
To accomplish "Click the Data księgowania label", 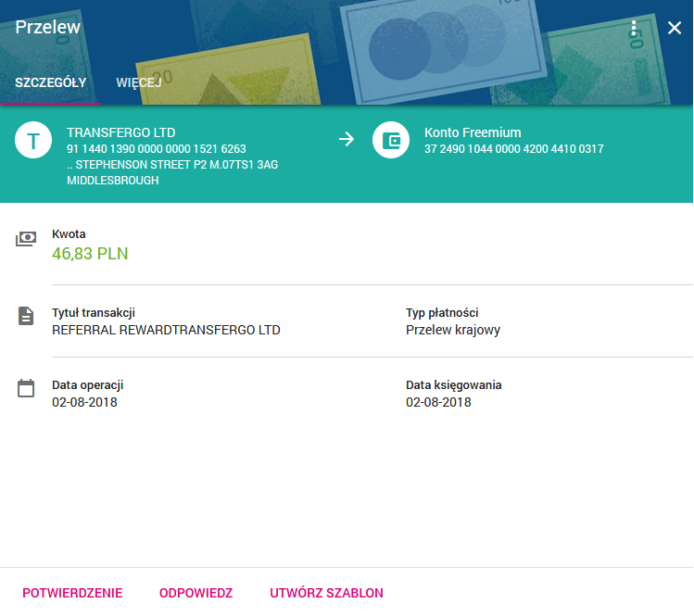I will point(454,385).
